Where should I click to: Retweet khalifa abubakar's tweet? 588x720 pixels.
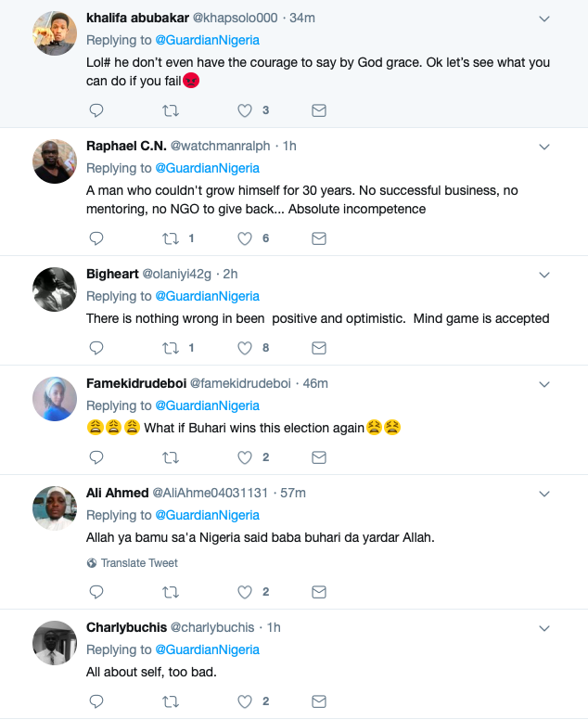coord(170,110)
